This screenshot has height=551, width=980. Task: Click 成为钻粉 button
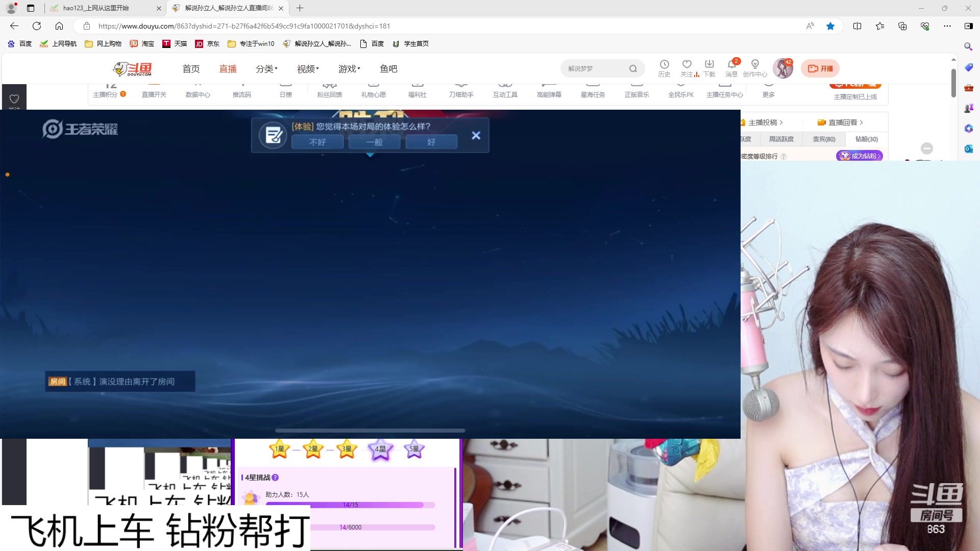pos(860,156)
